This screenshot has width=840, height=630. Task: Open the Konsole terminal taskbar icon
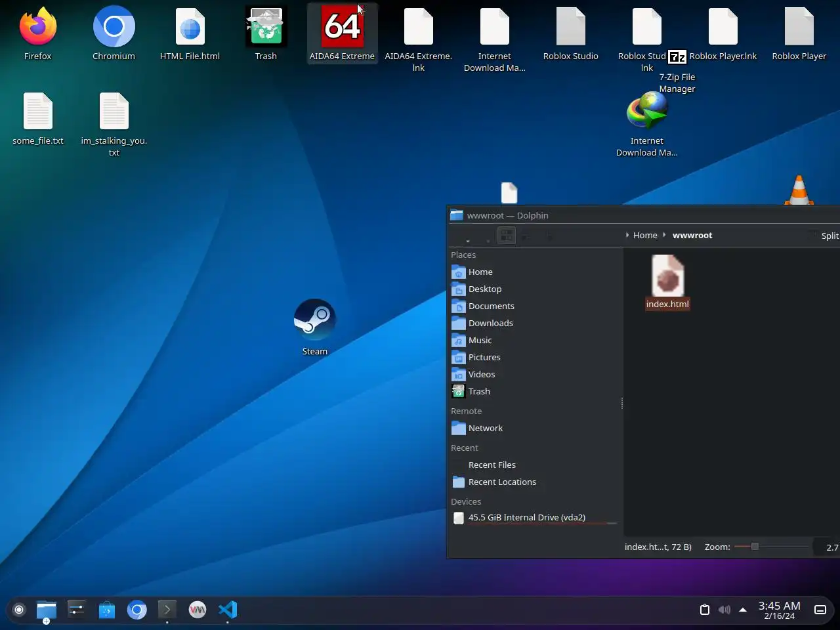(x=167, y=610)
